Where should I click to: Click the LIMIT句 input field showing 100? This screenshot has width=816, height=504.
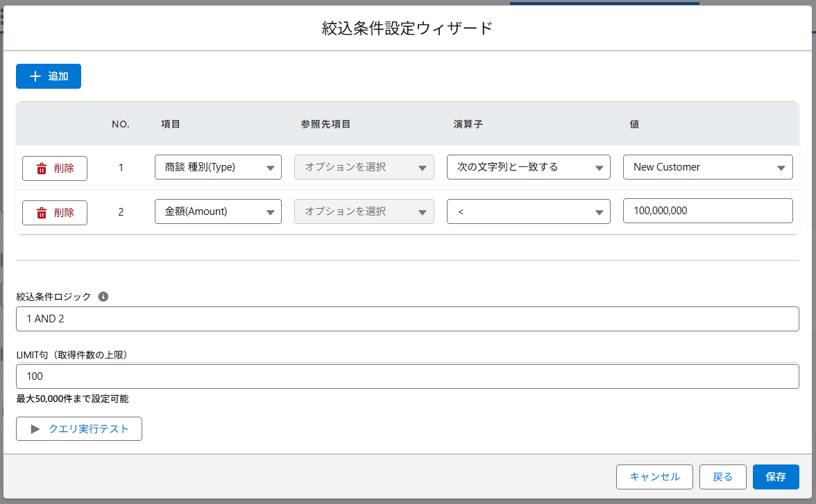coord(407,376)
